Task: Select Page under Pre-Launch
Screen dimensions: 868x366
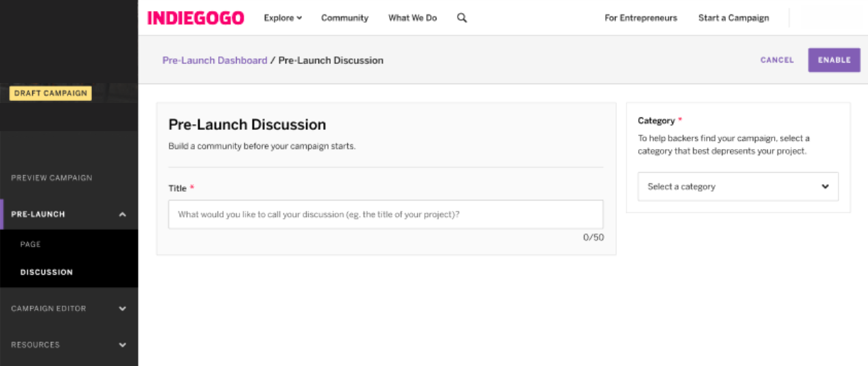Action: 30,244
